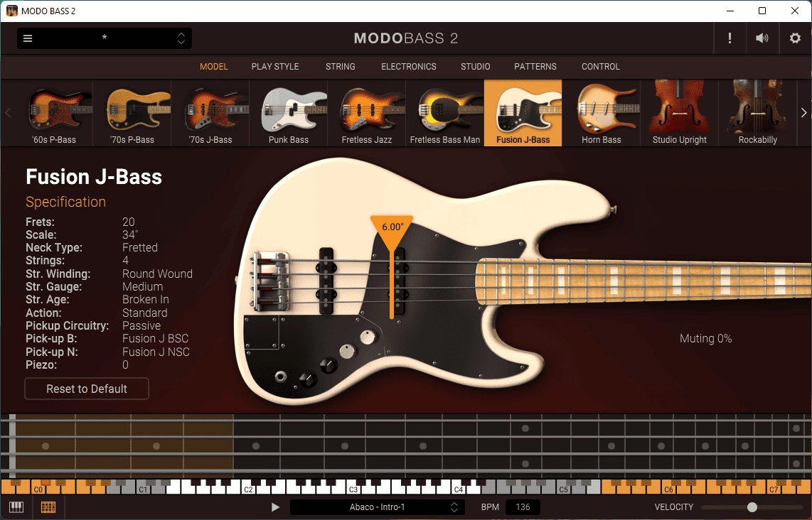Select the Fusion J-Bass model
Viewport: 812px width, 520px height.
tap(523, 113)
